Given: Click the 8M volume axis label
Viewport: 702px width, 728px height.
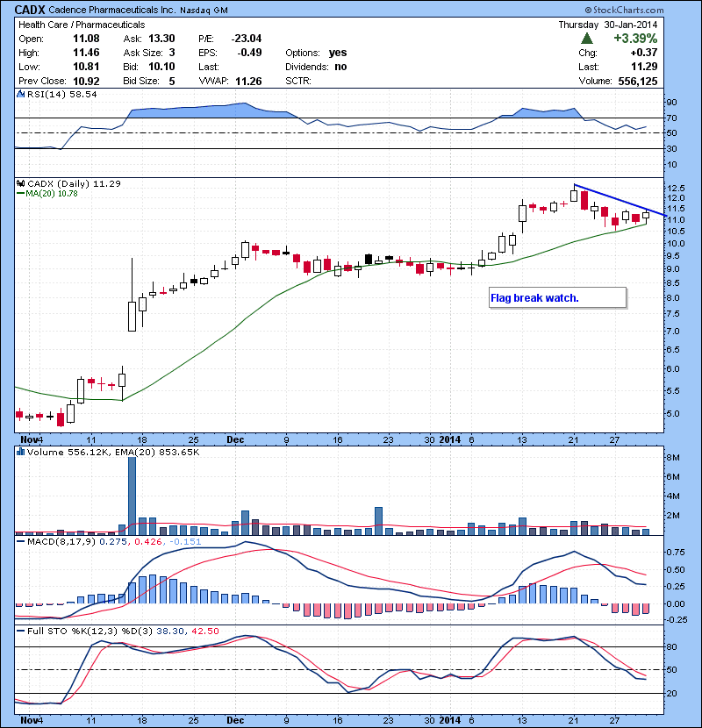Looking at the screenshot, I should click(673, 457).
